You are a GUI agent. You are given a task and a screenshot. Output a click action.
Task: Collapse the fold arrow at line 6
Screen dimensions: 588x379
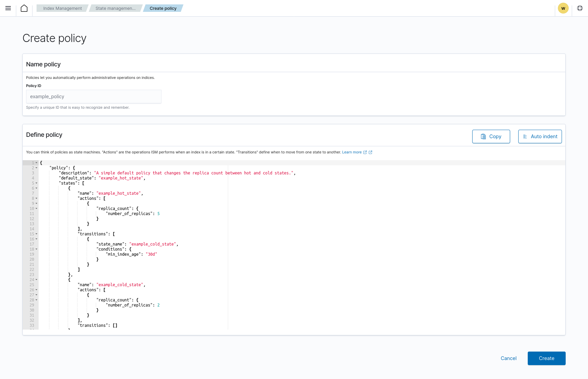(x=37, y=188)
